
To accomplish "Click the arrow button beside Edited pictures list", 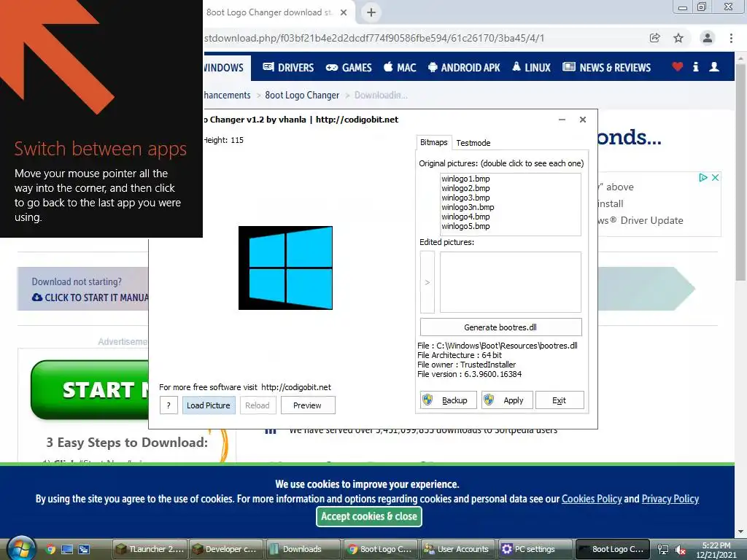I will (427, 282).
